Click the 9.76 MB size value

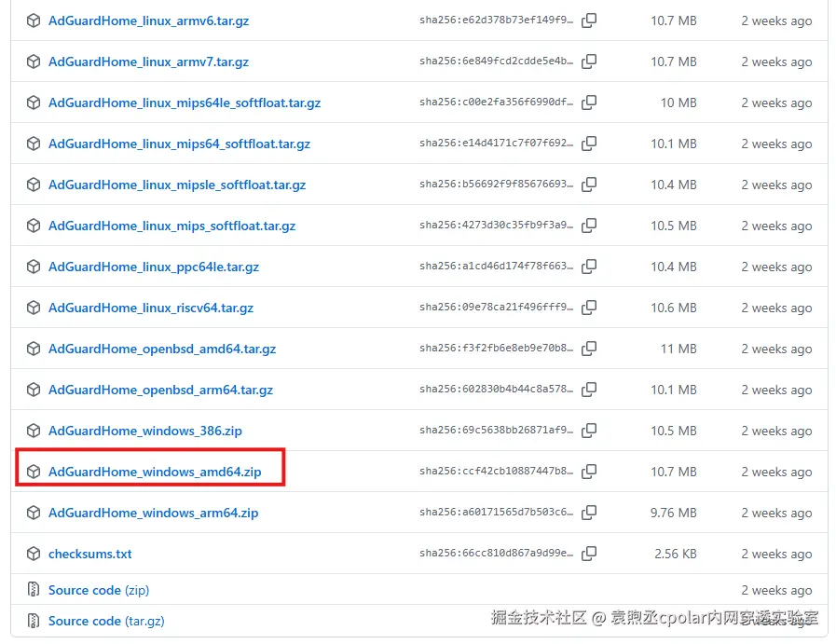coord(674,513)
